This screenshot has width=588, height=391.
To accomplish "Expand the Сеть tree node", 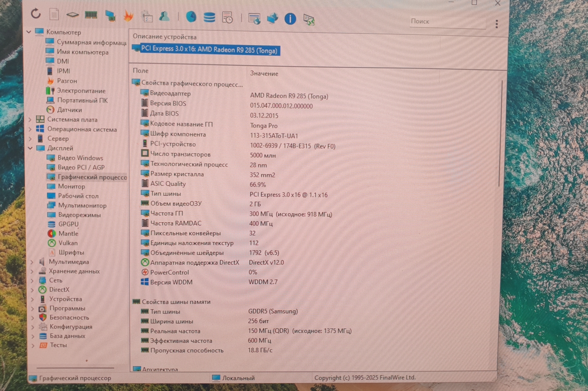I will (x=32, y=281).
